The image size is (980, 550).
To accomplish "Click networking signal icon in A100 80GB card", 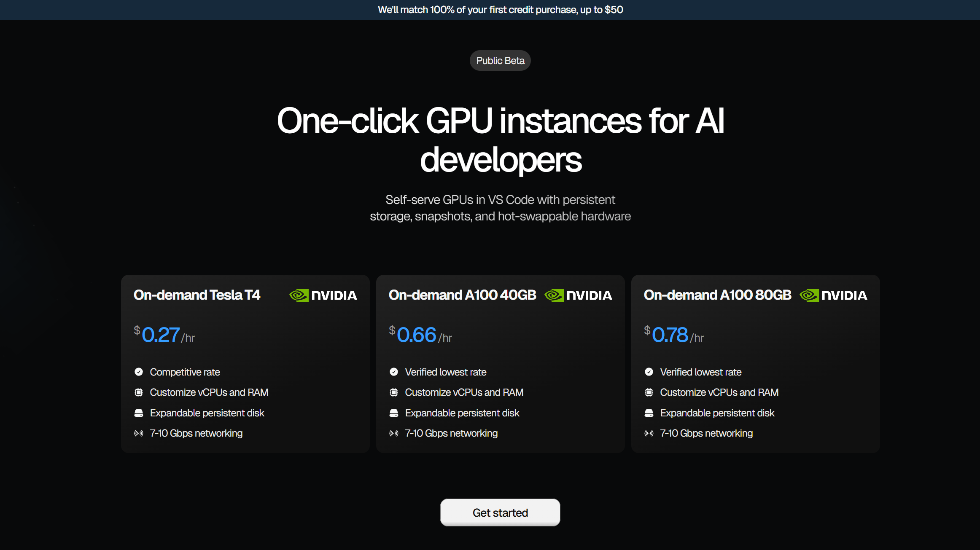I will (x=649, y=433).
